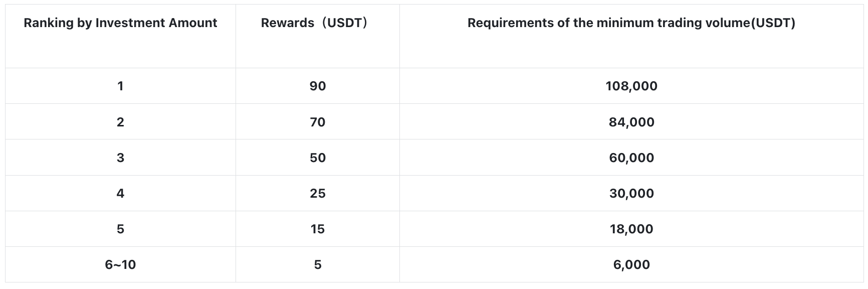Image resolution: width=868 pixels, height=289 pixels.
Task: Select the 50 USDT reward cell
Action: click(318, 158)
